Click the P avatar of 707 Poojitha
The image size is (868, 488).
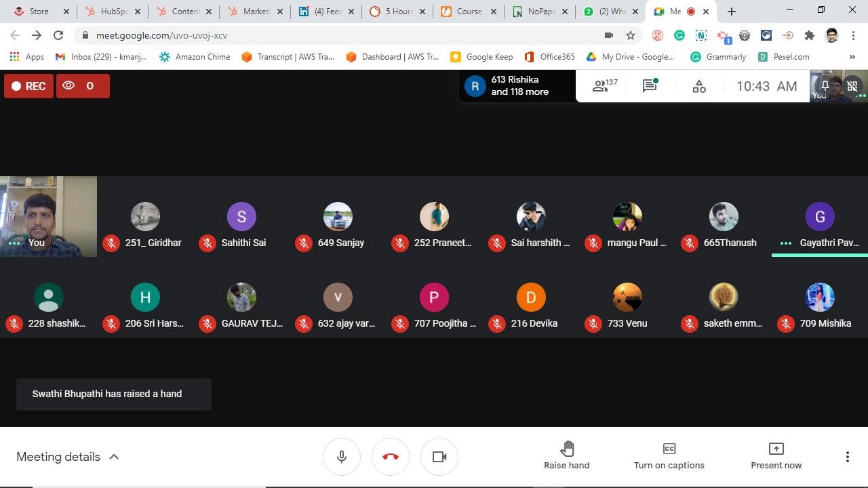pyautogui.click(x=434, y=298)
